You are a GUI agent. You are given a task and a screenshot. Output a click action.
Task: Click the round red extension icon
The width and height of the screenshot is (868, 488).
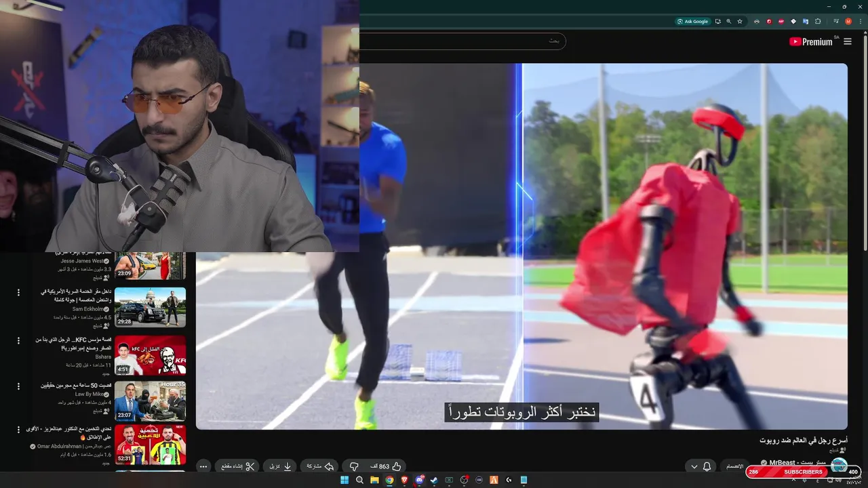pyautogui.click(x=769, y=22)
